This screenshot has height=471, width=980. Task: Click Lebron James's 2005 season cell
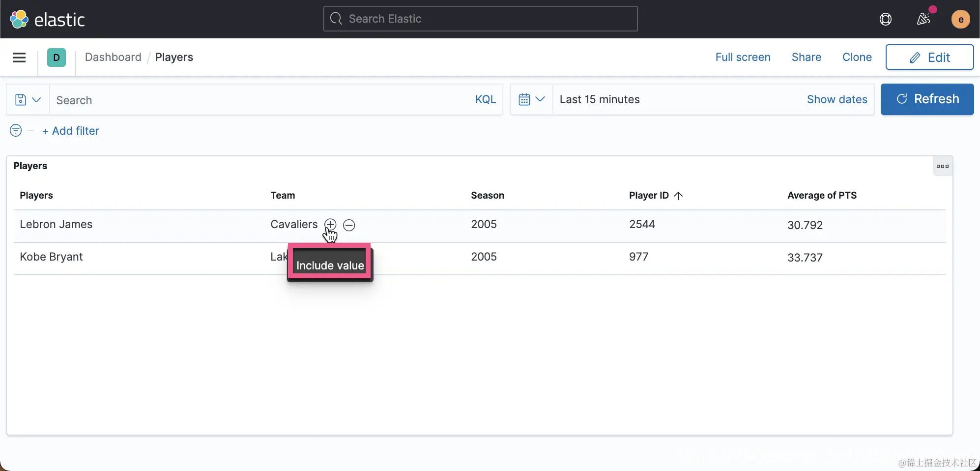(484, 224)
